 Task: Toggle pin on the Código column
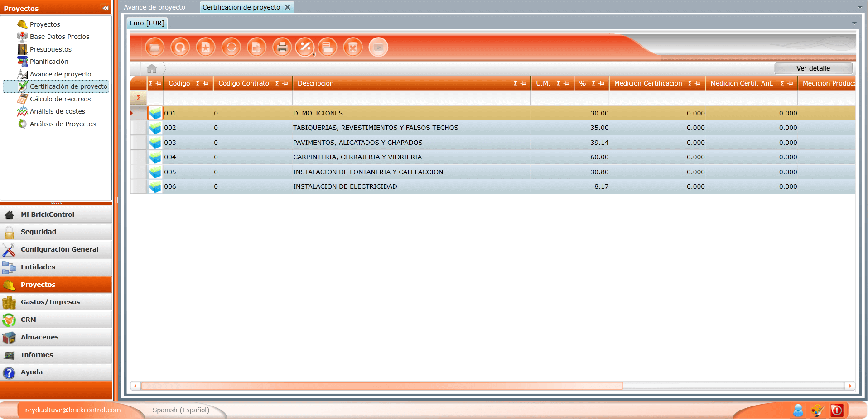[206, 84]
